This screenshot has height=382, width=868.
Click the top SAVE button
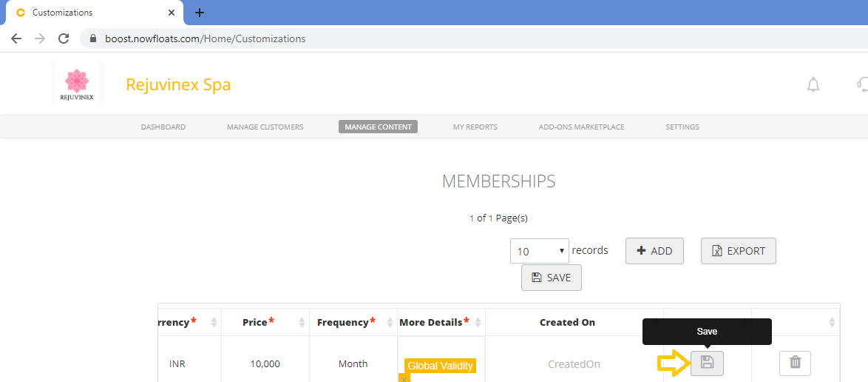point(552,278)
